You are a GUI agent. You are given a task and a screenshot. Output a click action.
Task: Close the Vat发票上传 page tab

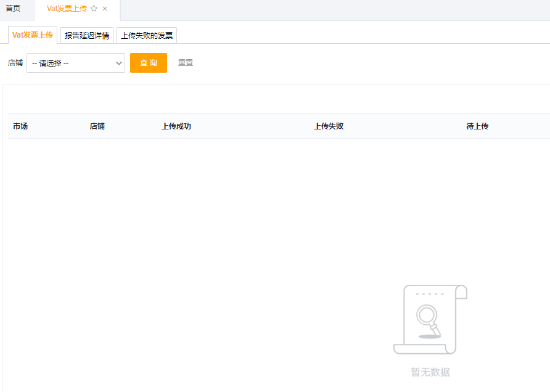click(x=105, y=9)
